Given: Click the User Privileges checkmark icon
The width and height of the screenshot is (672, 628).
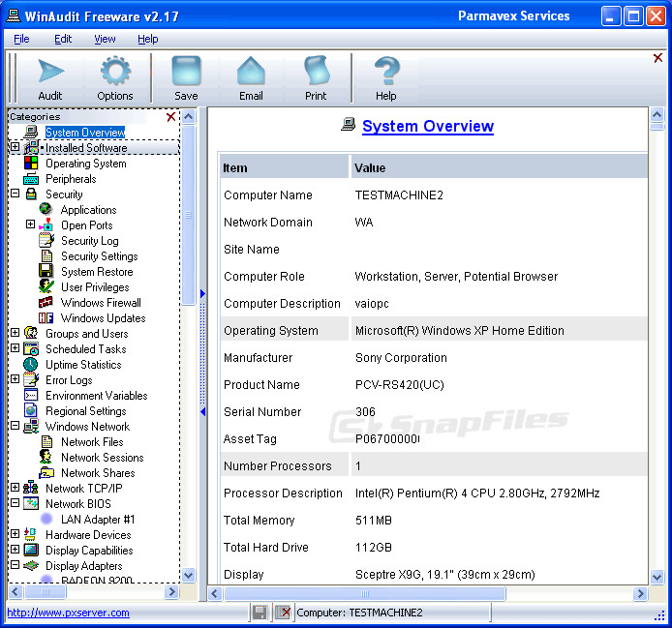Looking at the screenshot, I should (x=46, y=286).
